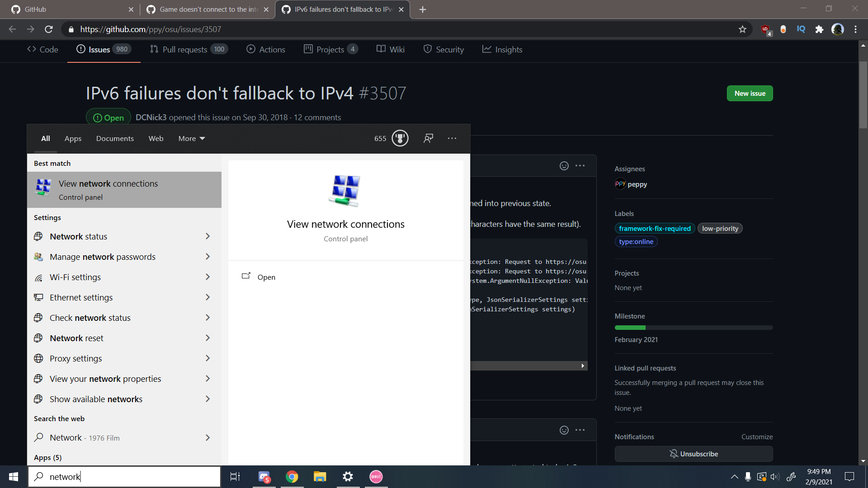The height and width of the screenshot is (488, 868).
Task: Open Actions via its play-circle icon
Action: pyautogui.click(x=250, y=49)
